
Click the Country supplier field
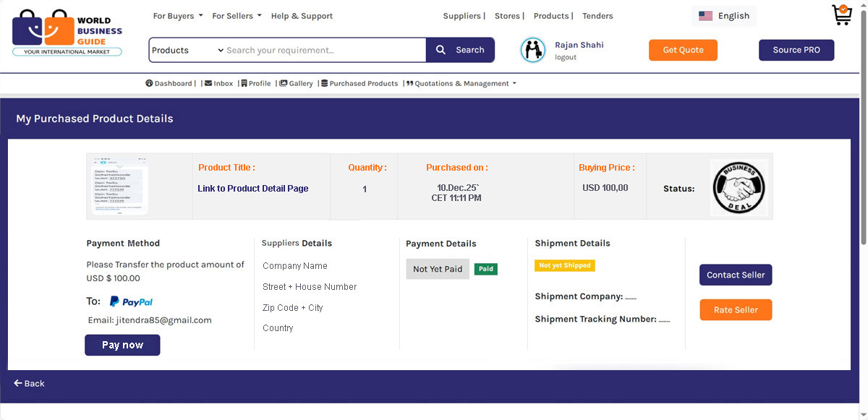[x=278, y=328]
